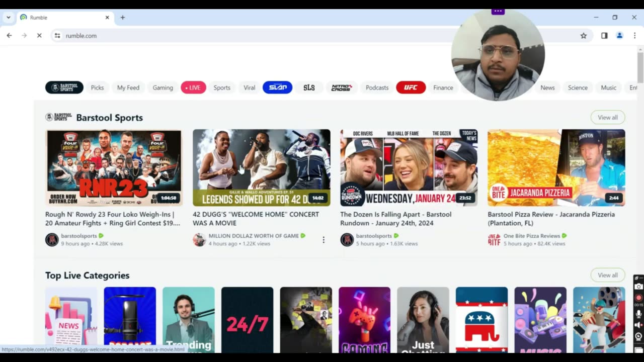View site information icon in address bar
644x362 pixels.
[57, 36]
